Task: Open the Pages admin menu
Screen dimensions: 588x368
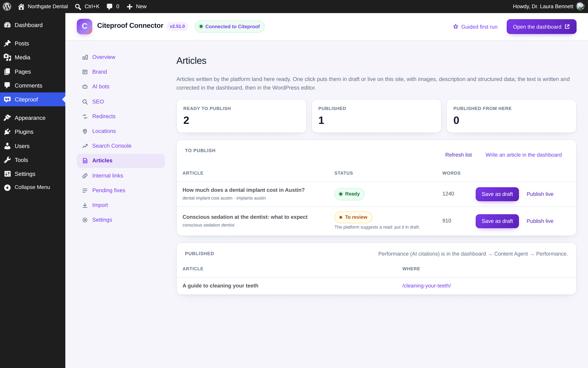Action: click(x=32, y=72)
